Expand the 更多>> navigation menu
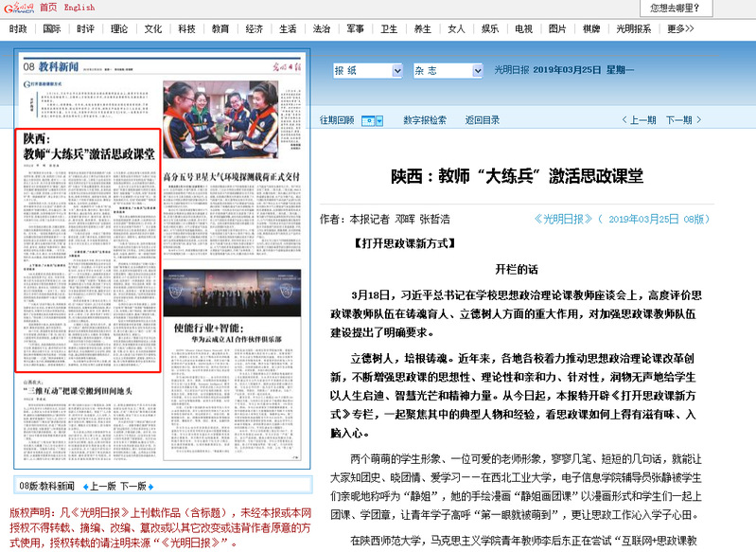Image resolution: width=756 pixels, height=552 pixels. click(680, 29)
